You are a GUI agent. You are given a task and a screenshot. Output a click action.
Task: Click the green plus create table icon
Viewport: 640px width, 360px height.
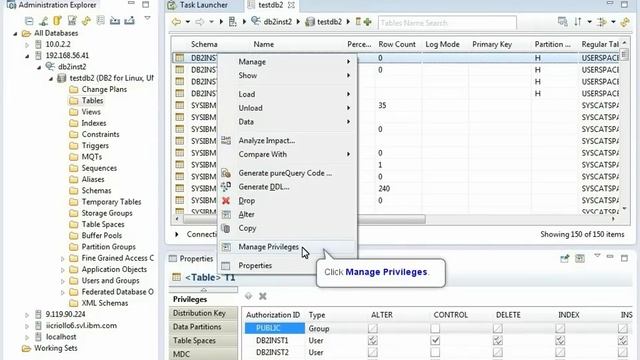[x=367, y=22]
